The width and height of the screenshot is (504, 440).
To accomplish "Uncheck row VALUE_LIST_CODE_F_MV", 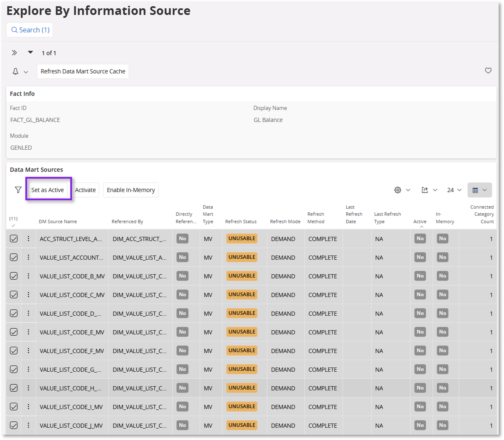I will [14, 351].
